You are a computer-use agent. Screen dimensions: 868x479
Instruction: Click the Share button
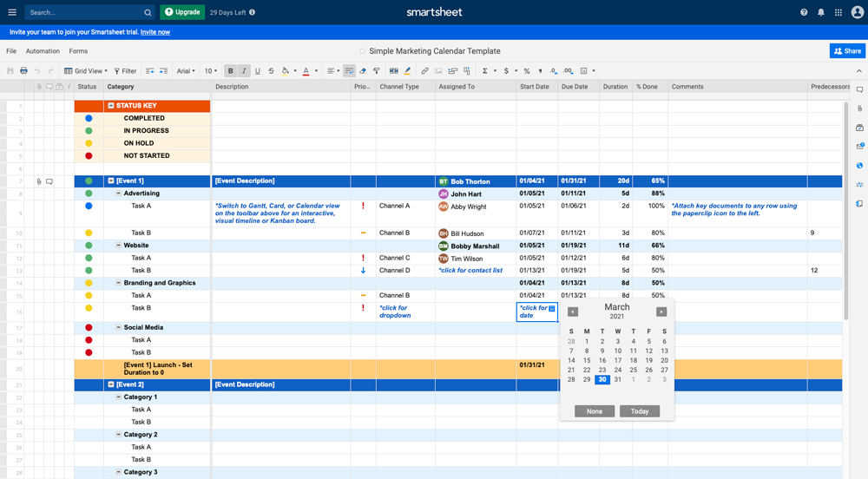pyautogui.click(x=847, y=51)
